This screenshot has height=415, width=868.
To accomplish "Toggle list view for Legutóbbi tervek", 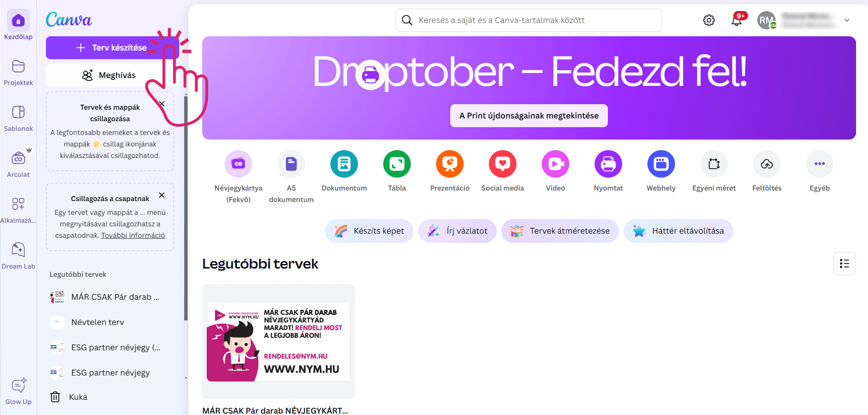I will tap(845, 264).
